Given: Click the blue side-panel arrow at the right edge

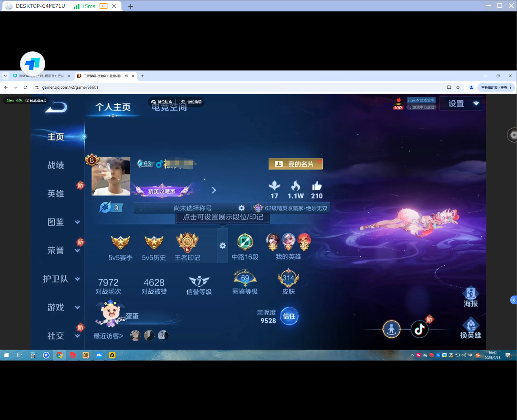Looking at the screenshot, I should [513, 300].
